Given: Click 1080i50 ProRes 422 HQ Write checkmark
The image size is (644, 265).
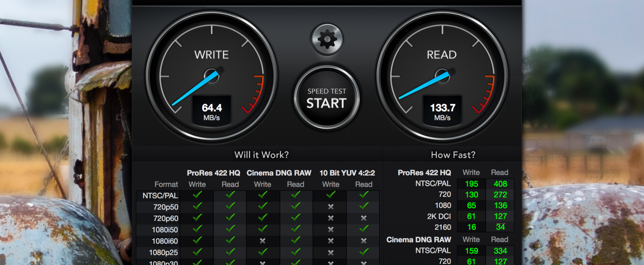Looking at the screenshot, I should (x=197, y=229).
